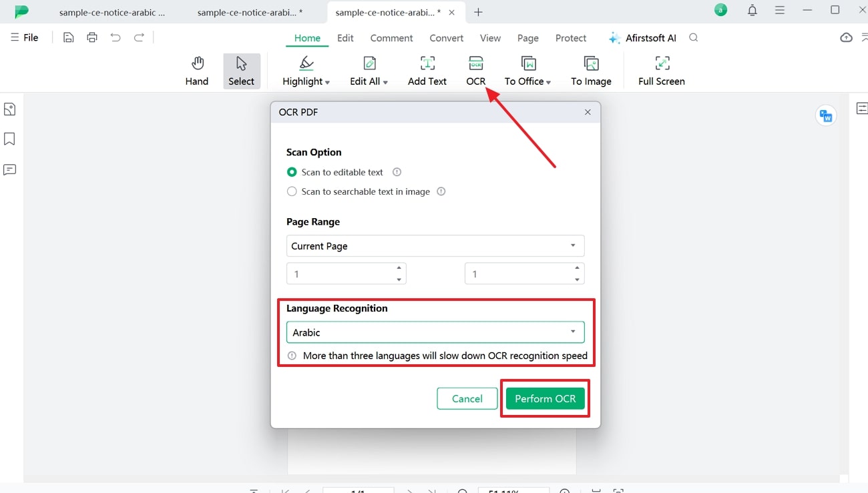Undo the last action
Screen dimensions: 868x493
[x=116, y=37]
